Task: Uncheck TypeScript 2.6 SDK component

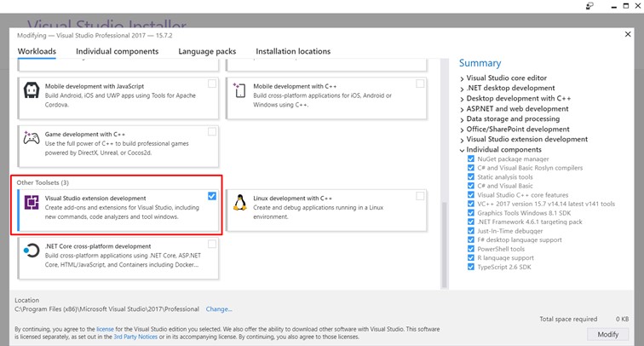Action: pos(471,267)
